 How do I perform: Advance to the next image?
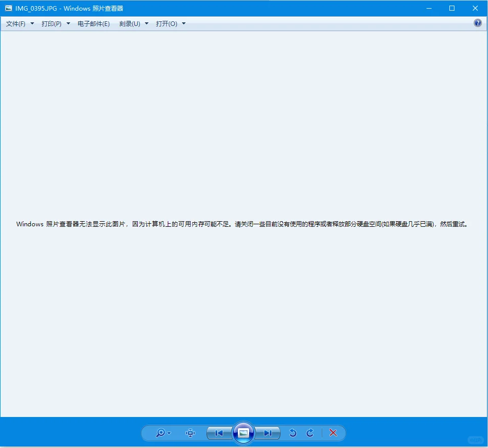(x=268, y=433)
